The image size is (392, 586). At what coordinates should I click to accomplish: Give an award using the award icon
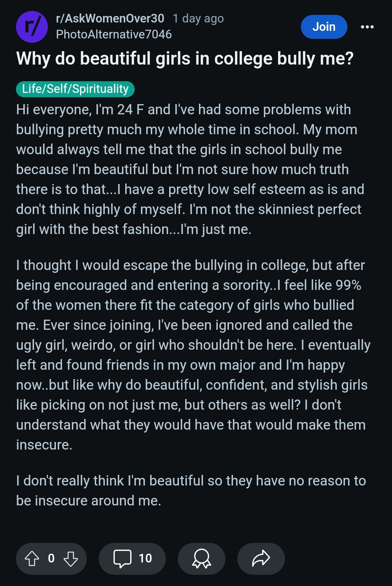201,558
